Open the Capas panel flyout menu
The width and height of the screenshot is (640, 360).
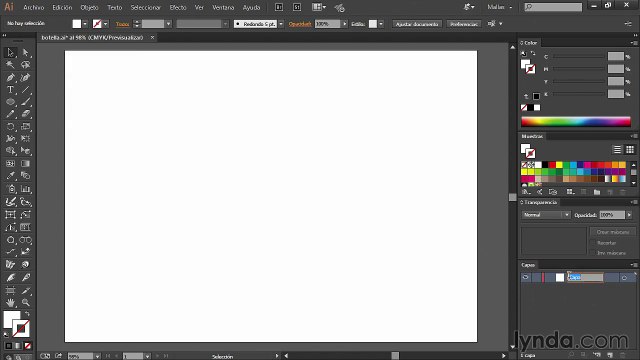point(633,265)
